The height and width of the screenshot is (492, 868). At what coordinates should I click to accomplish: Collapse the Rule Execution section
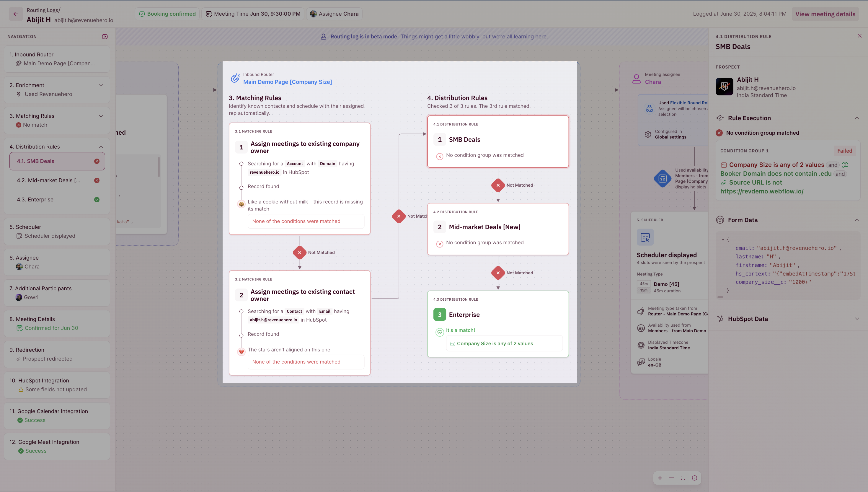click(x=857, y=118)
